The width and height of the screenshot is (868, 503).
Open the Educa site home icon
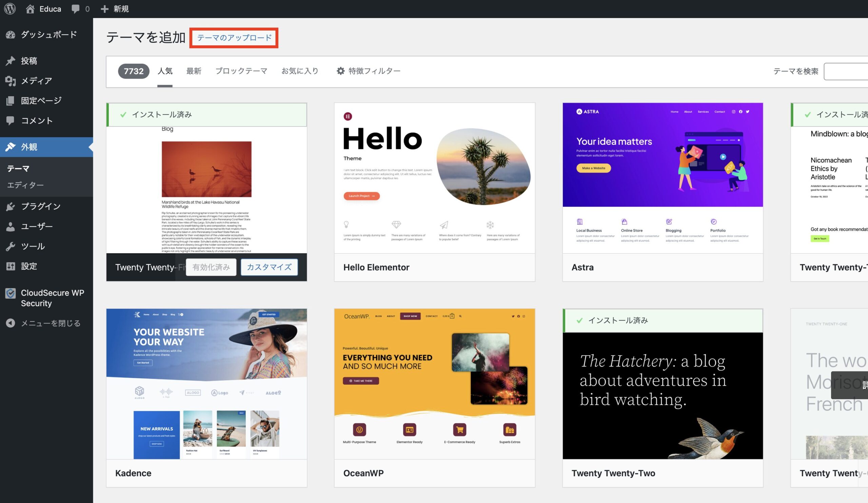(30, 8)
